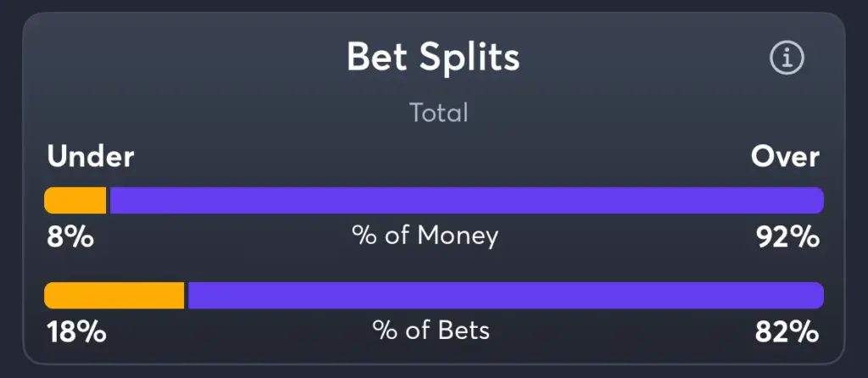Click the % of Bets label
The image size is (868, 378).
pos(431,331)
